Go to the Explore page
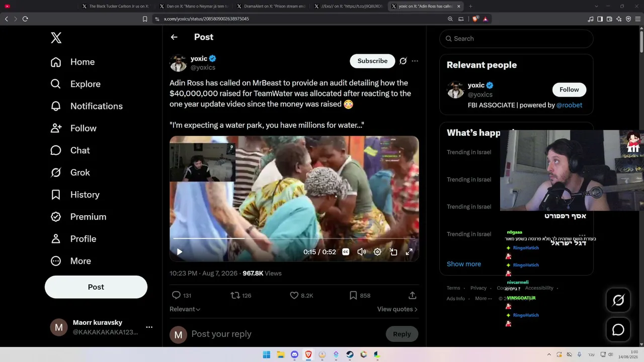The image size is (644, 362). click(x=75, y=84)
